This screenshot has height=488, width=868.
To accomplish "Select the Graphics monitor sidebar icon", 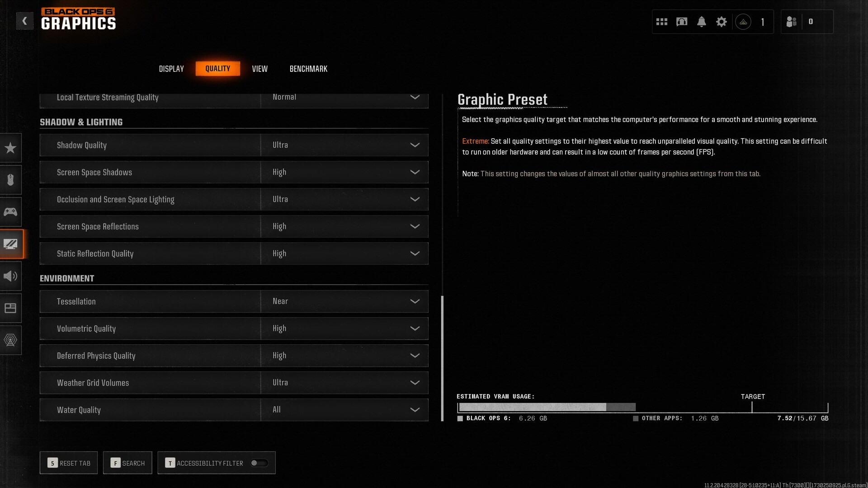I will (11, 244).
